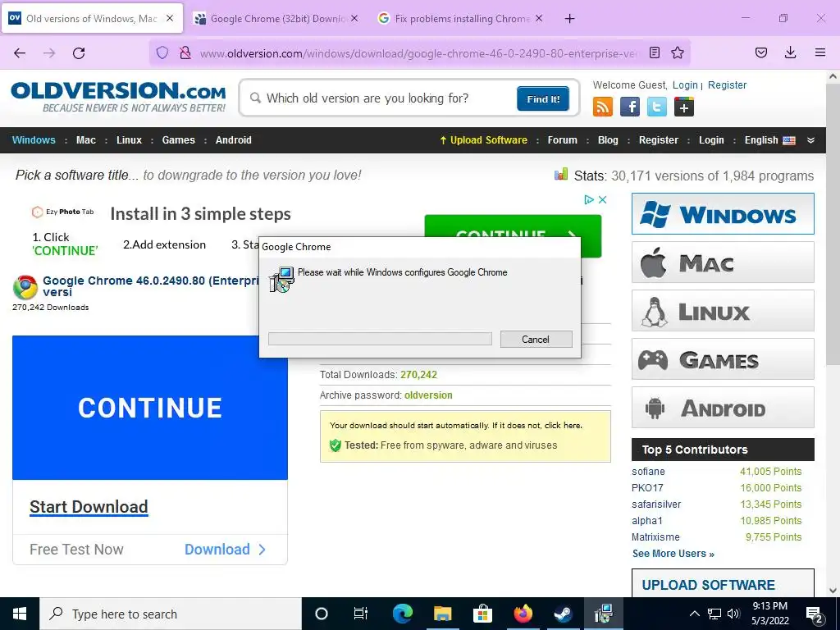This screenshot has height=630, width=840.
Task: Switch to Firefox on taskbar
Action: pyautogui.click(x=523, y=614)
